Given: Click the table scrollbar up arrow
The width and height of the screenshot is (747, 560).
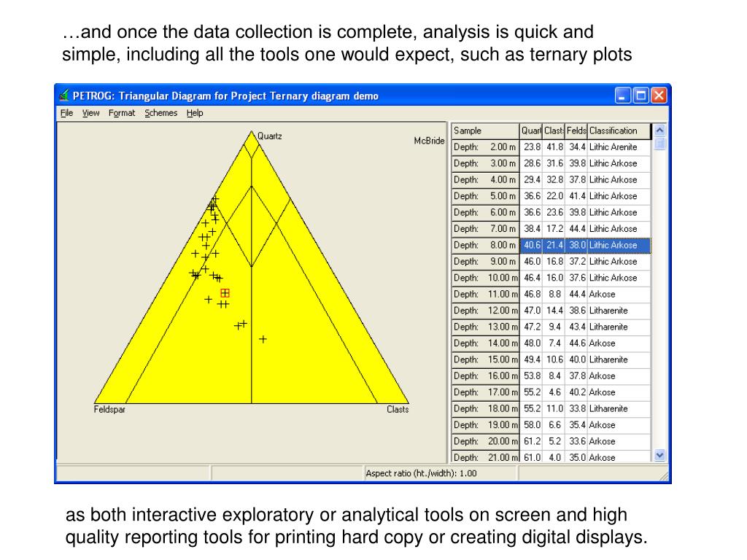Looking at the screenshot, I should [659, 130].
